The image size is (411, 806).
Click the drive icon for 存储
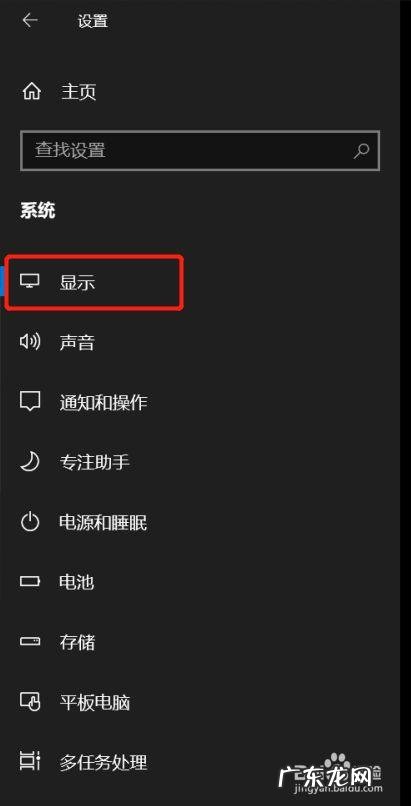click(29, 642)
